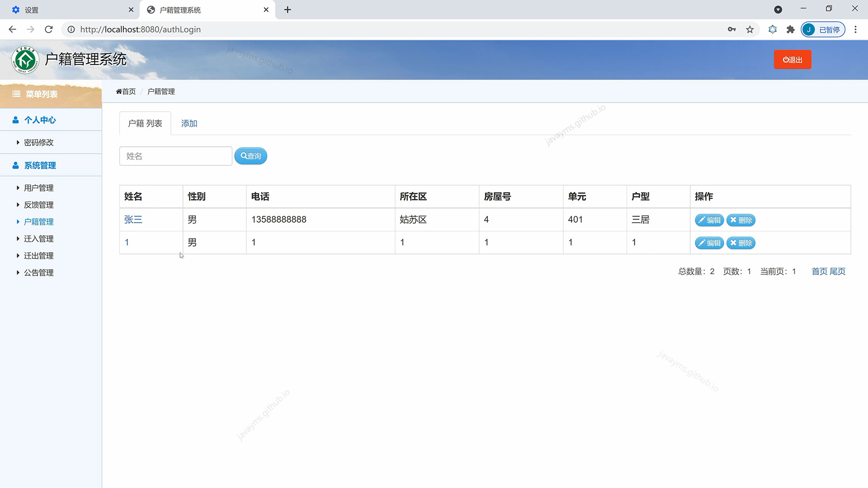Expand the 迁入管理 menu item
Screen dimensions: 868x488
[x=38, y=239]
